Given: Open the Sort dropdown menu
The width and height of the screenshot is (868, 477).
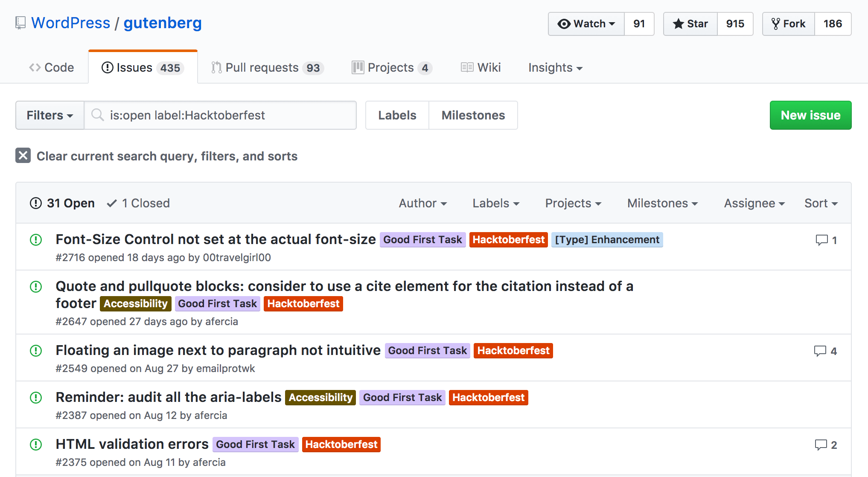Looking at the screenshot, I should coord(821,203).
